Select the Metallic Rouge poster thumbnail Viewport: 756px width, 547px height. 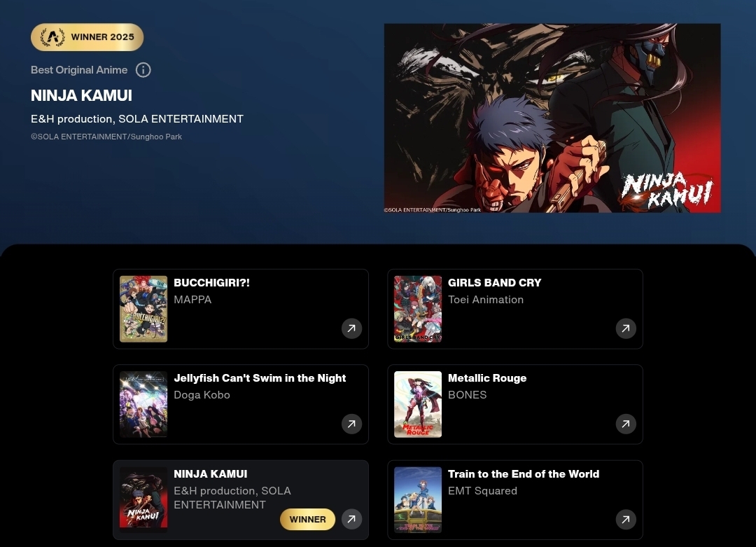click(418, 405)
